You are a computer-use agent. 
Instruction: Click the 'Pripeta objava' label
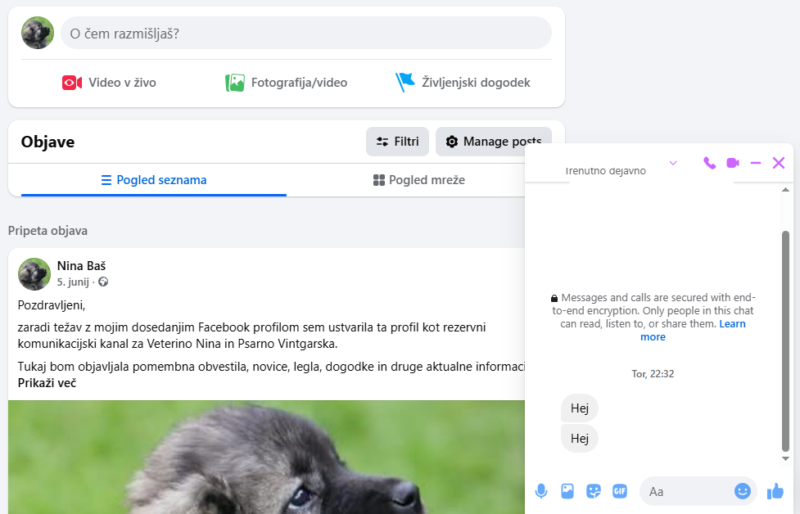[x=47, y=231]
